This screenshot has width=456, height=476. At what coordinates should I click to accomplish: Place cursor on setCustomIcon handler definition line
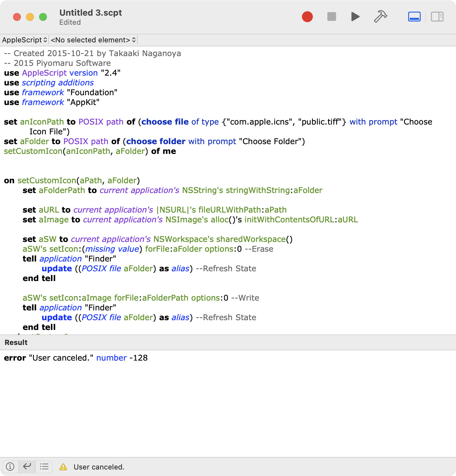coord(72,181)
